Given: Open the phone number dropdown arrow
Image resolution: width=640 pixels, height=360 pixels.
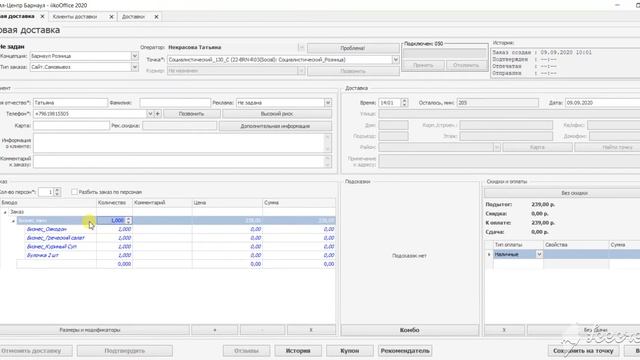Looking at the screenshot, I should (x=150, y=114).
